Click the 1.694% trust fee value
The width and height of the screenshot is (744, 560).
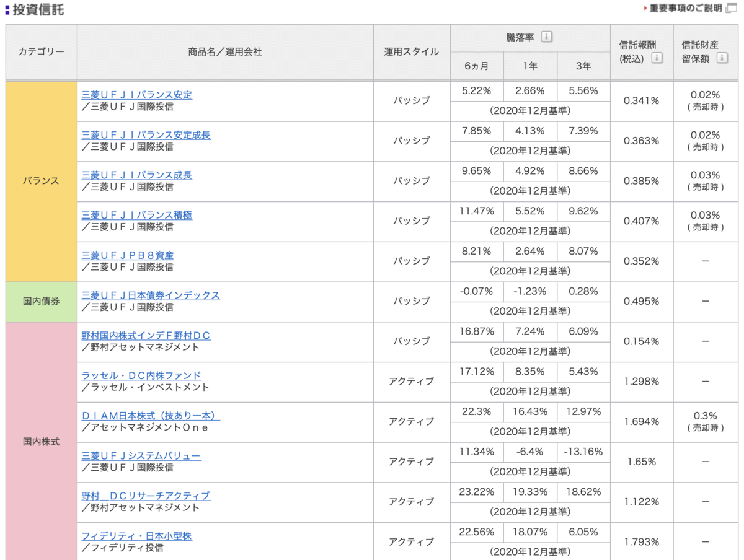coord(642,421)
